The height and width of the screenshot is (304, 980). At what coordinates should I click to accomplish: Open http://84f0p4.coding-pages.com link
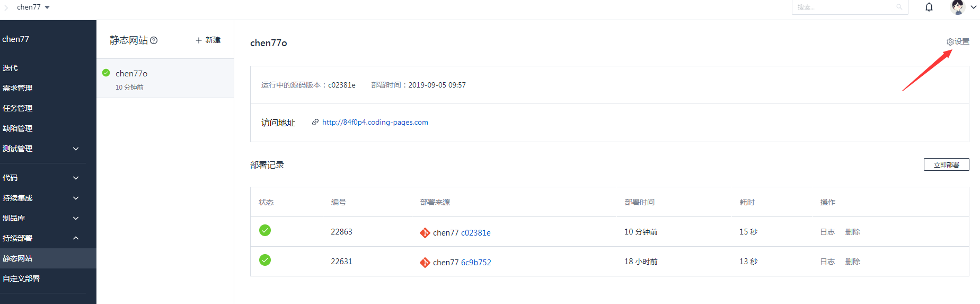(375, 122)
